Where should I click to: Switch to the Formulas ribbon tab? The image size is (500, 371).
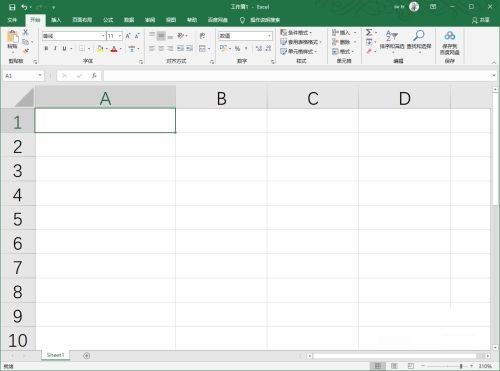point(108,20)
